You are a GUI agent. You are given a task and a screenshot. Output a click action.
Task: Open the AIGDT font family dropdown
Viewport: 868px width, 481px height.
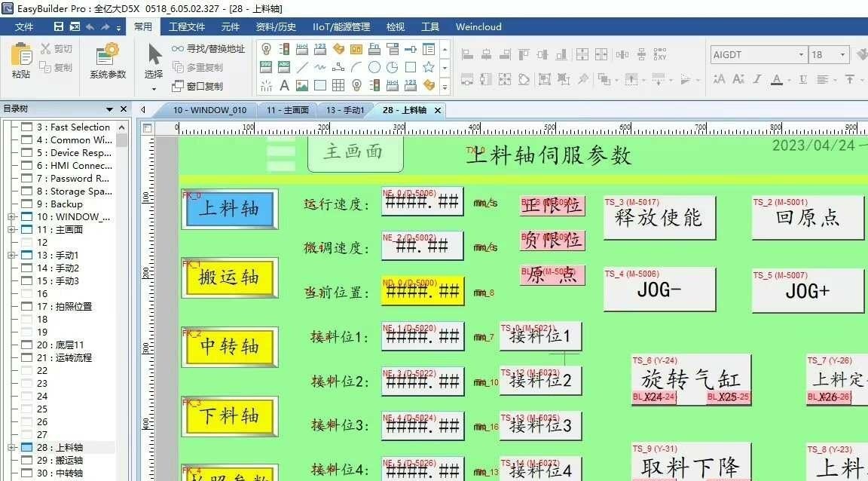(x=801, y=54)
